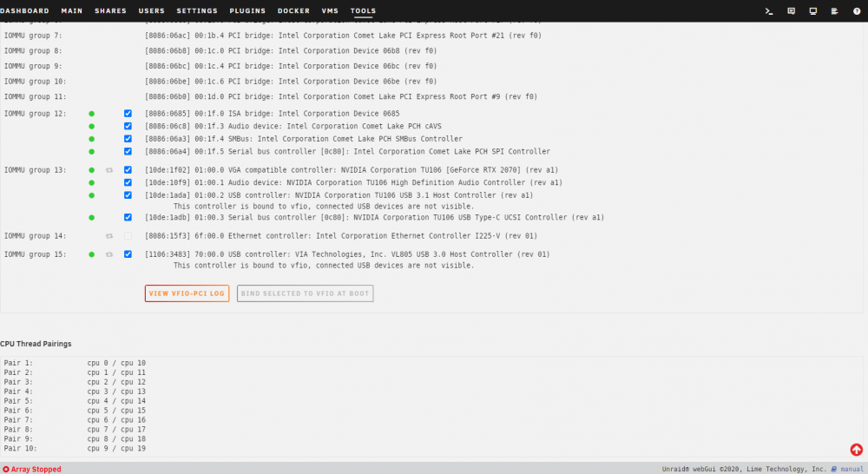Click reset icon beside IOMMU group 14

click(109, 236)
